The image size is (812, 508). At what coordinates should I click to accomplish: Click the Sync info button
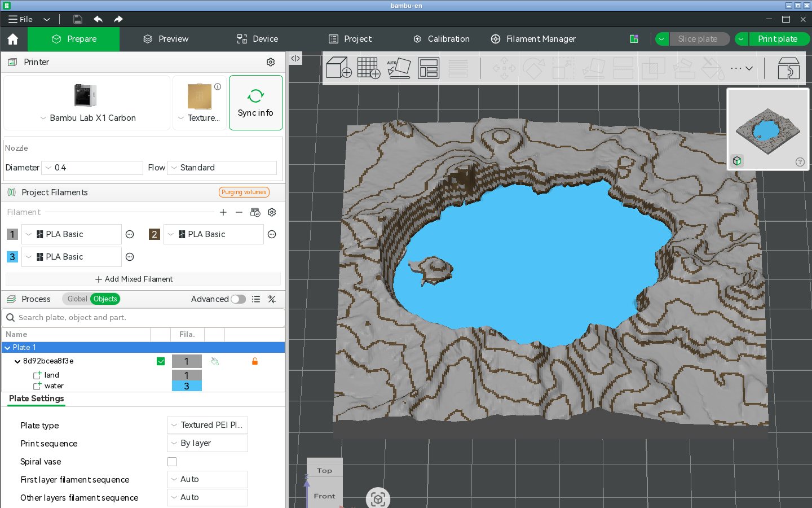click(x=256, y=103)
